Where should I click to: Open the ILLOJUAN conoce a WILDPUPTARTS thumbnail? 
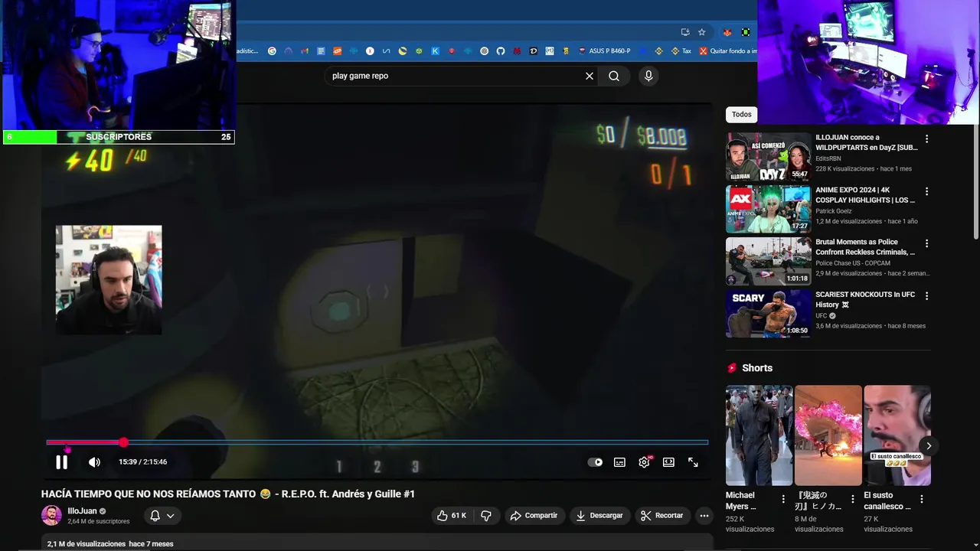click(x=768, y=157)
